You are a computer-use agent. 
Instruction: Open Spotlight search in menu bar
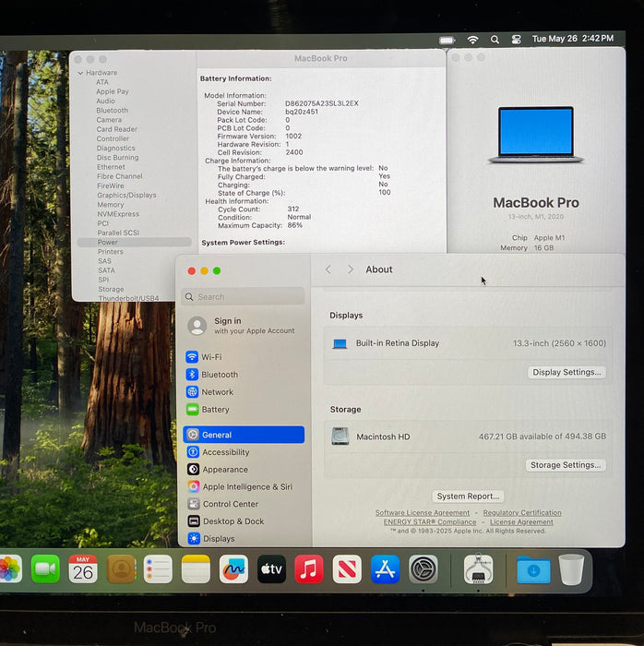(495, 40)
